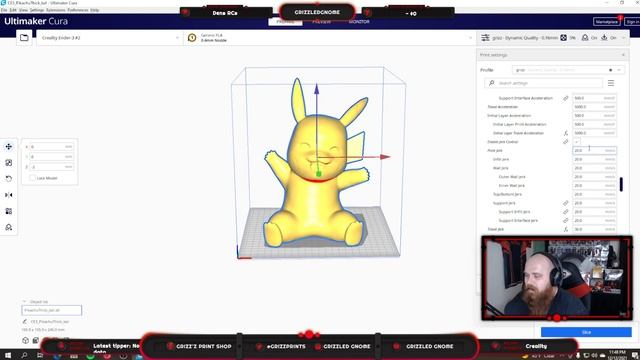Select the Mirror tool
The width and height of the screenshot is (640, 360).
[x=9, y=195]
